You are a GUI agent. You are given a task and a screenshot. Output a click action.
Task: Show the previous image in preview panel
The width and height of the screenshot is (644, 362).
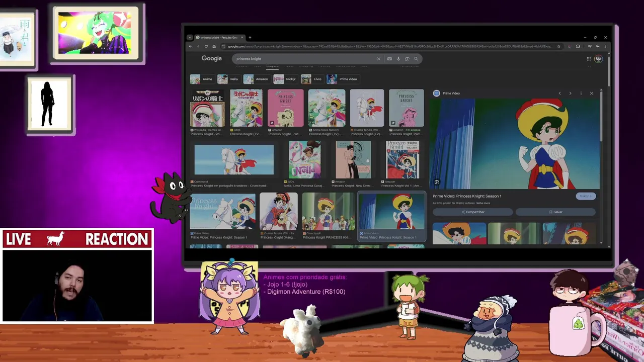[x=559, y=94]
